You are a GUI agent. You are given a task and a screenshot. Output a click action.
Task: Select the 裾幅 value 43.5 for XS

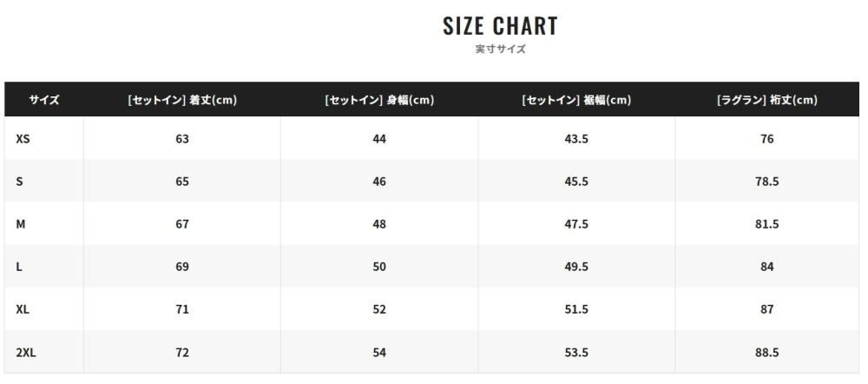click(576, 139)
